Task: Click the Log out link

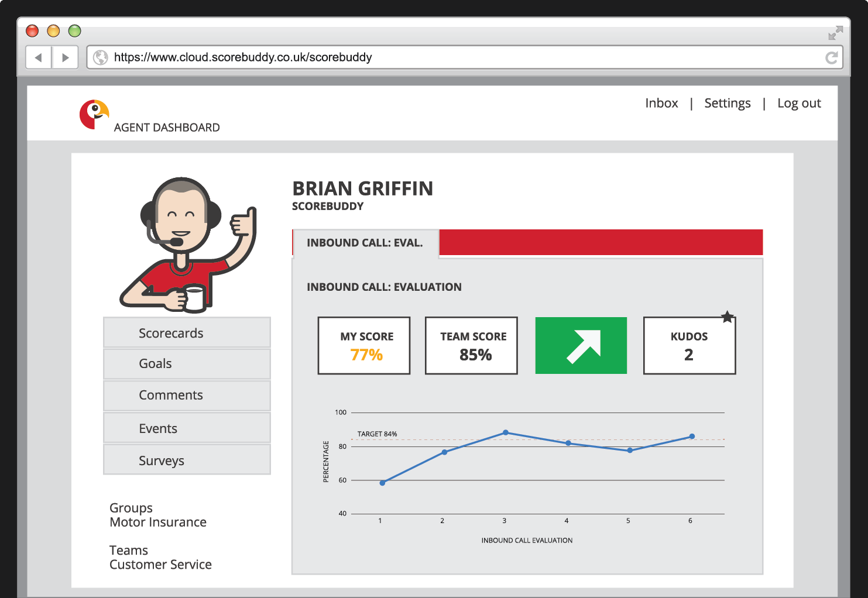Action: pos(799,104)
